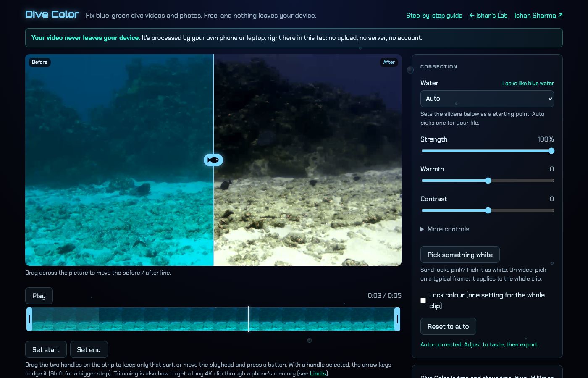Click Pick something white button

pos(460,255)
